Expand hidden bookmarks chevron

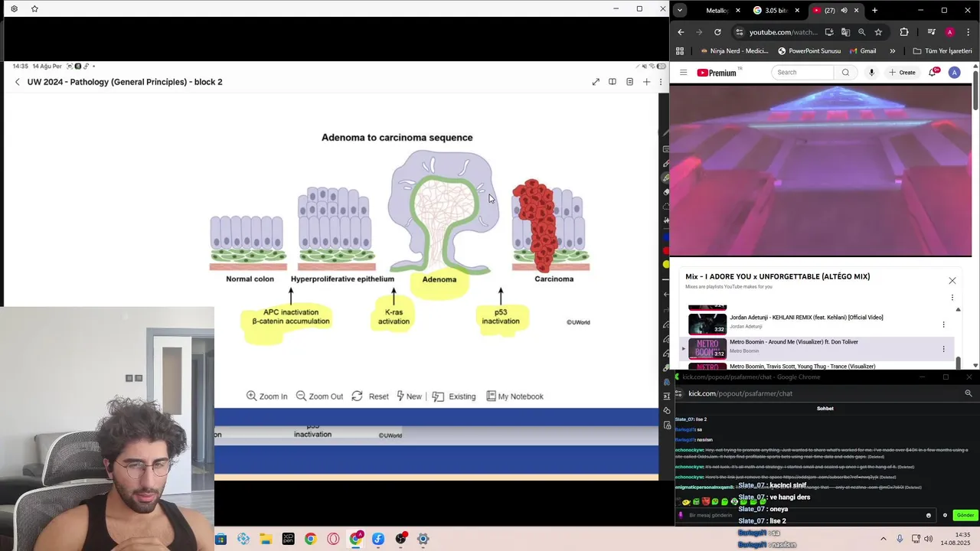coord(893,51)
